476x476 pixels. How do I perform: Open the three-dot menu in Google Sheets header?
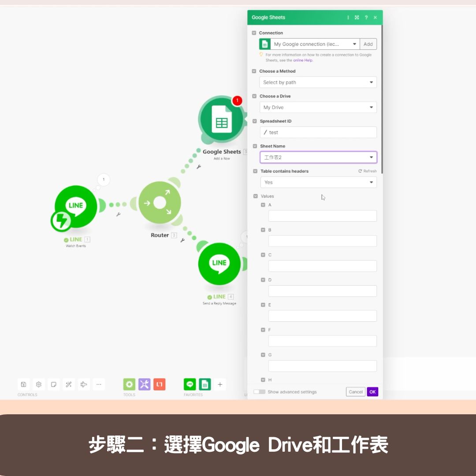(348, 17)
